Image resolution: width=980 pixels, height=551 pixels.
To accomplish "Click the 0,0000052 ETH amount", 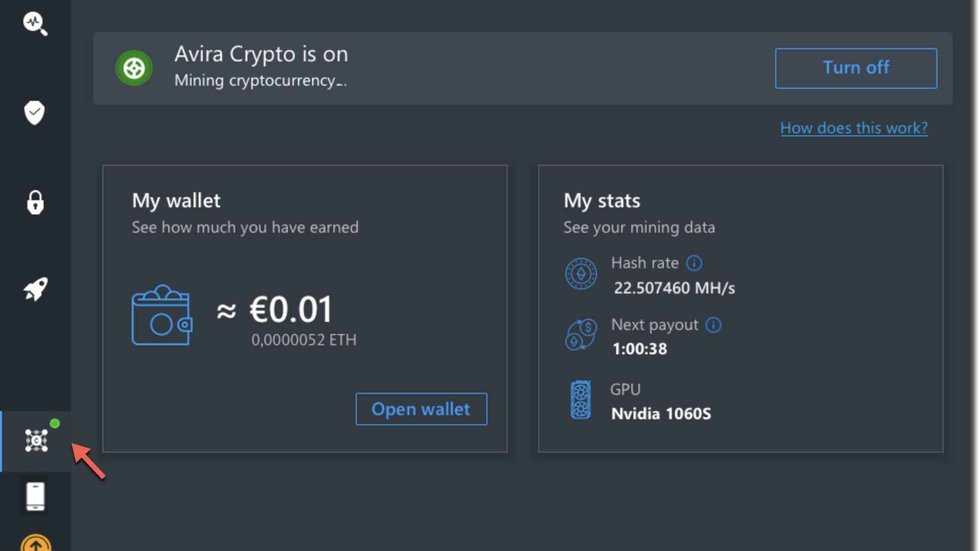I will tap(304, 340).
